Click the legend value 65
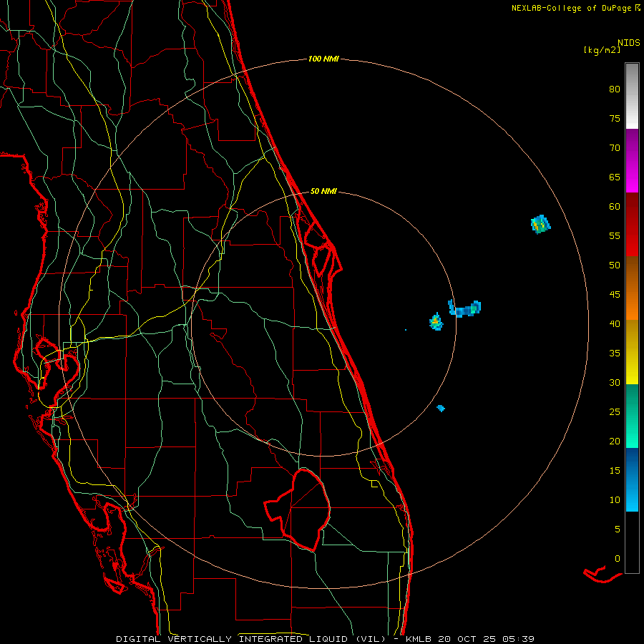The width and height of the screenshot is (644, 644). pos(615,177)
